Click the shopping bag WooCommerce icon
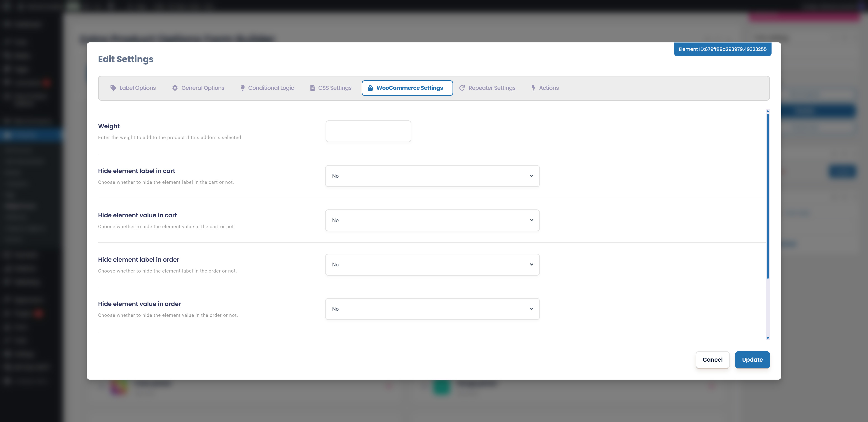Image resolution: width=868 pixels, height=422 pixels. point(370,88)
